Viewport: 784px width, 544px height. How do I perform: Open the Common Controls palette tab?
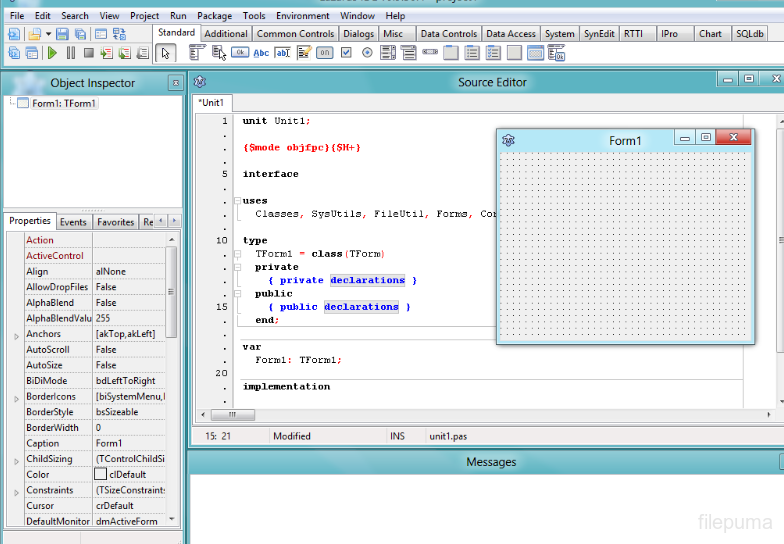[296, 34]
